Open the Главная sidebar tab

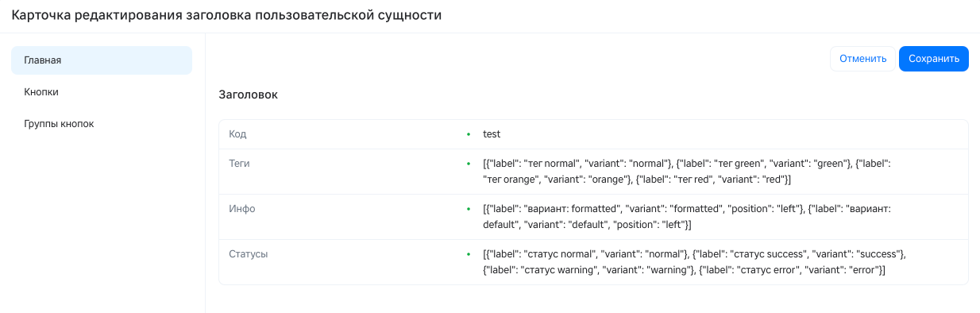pyautogui.click(x=102, y=60)
